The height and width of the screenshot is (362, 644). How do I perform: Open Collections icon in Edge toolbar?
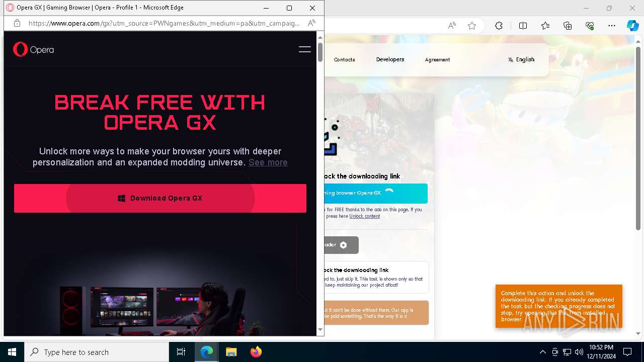pos(568,26)
